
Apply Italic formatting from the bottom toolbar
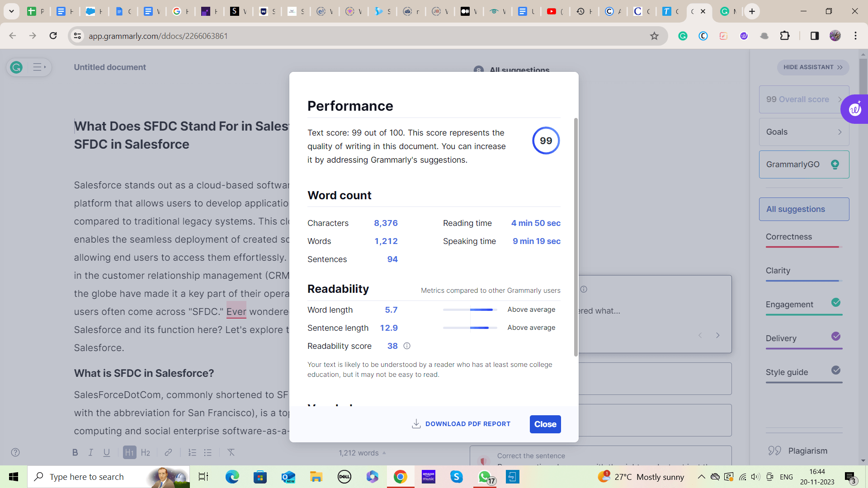[x=90, y=452]
